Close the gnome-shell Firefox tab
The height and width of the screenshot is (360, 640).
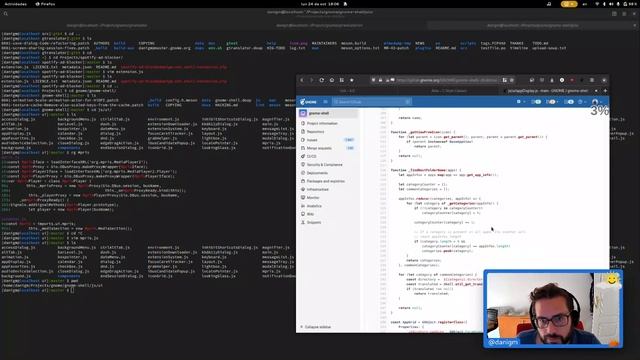click(596, 91)
